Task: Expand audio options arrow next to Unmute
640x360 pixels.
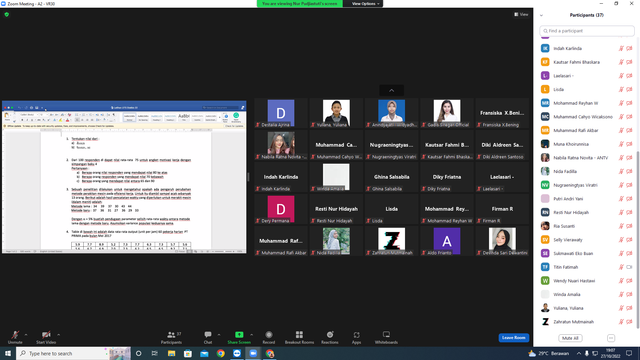Action: (26, 335)
